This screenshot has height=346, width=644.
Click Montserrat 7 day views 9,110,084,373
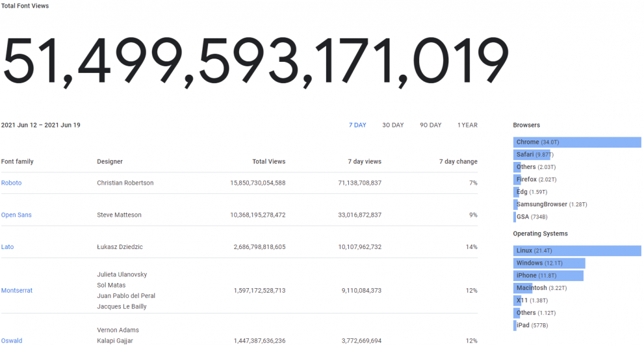(361, 291)
